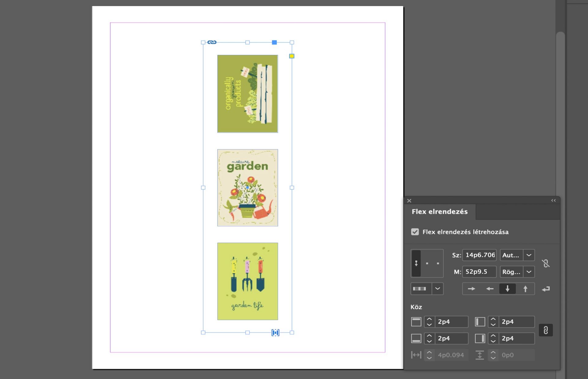This screenshot has height=379, width=588.
Task: Click the yellow square frame handle
Action: click(292, 56)
